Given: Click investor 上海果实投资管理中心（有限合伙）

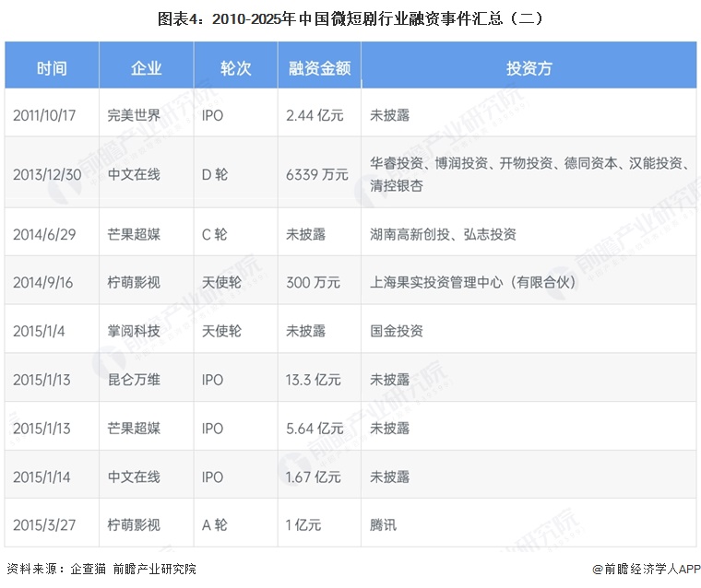Looking at the screenshot, I should (473, 282).
